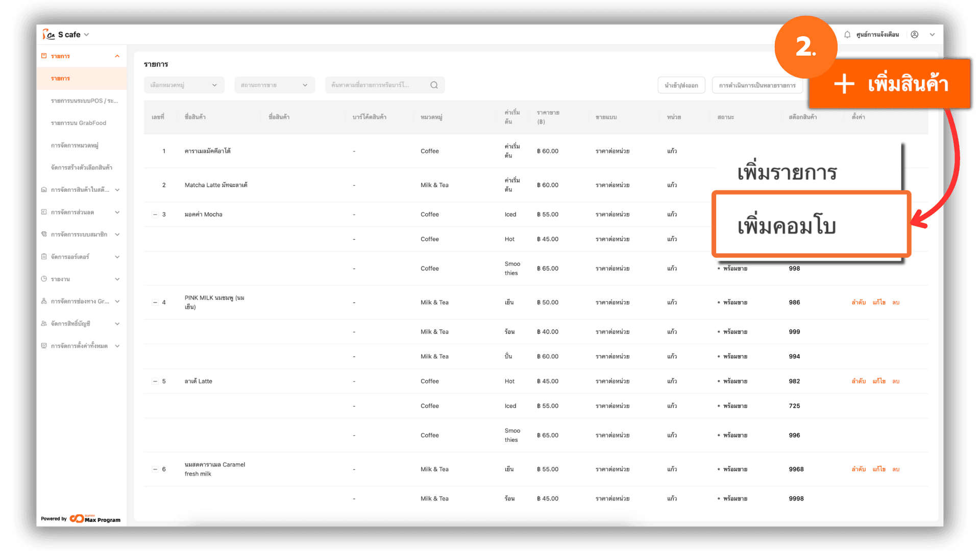The height and width of the screenshot is (551, 980).
Task: Open the สถานะการขาย status dropdown
Action: click(x=274, y=85)
